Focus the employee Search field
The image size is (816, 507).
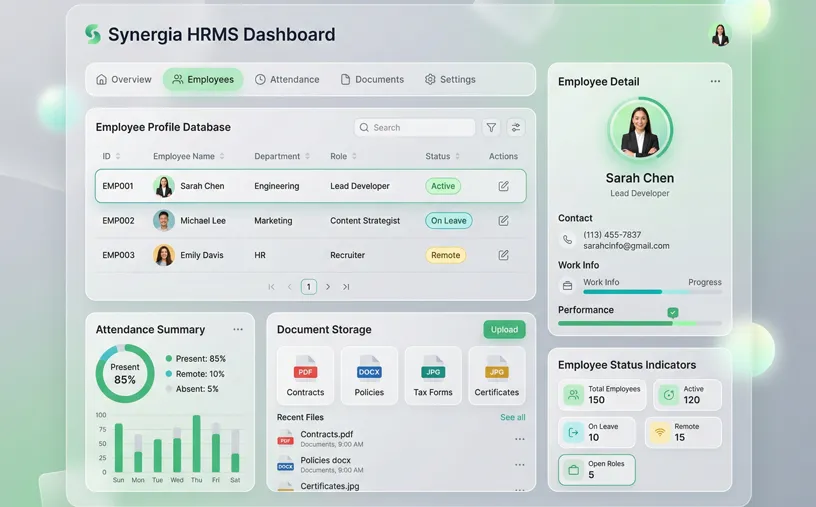pyautogui.click(x=415, y=128)
